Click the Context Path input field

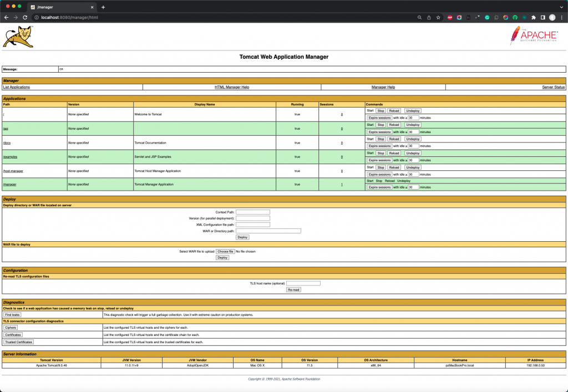(253, 212)
